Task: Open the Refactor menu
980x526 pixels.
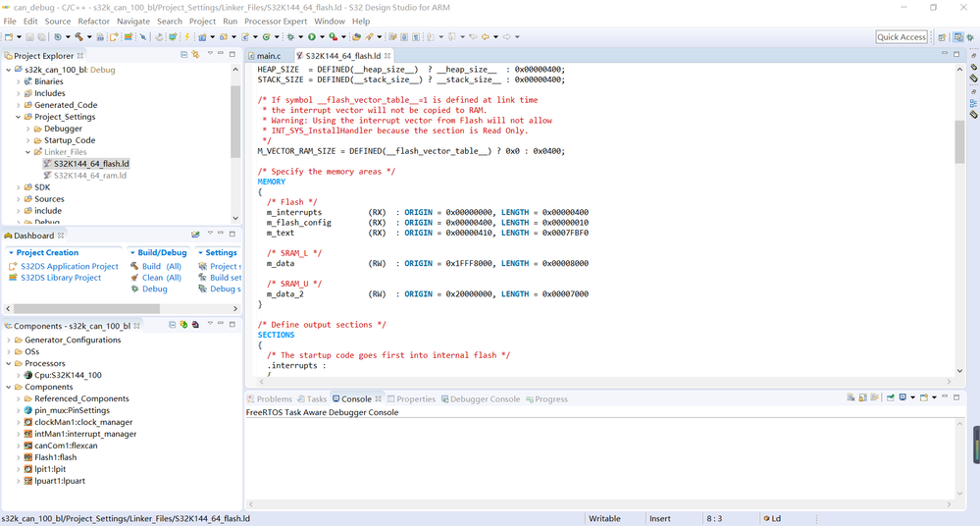Action: point(94,21)
